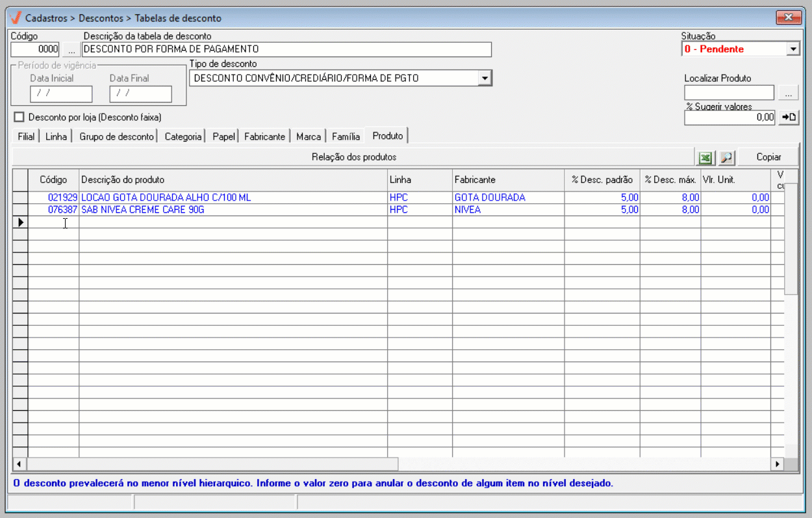
Task: Click the application logo in title bar
Action: click(x=17, y=18)
